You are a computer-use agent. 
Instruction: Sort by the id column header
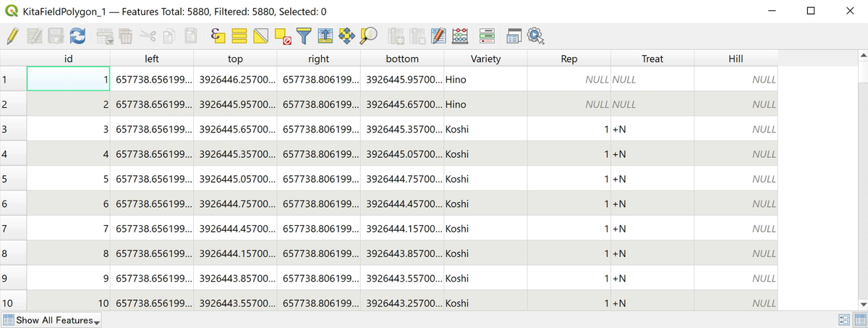[x=68, y=59]
